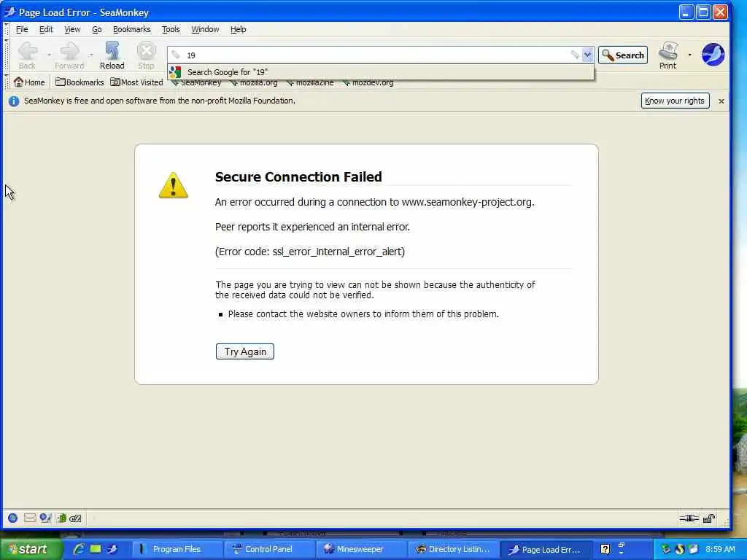Switch to Program Files taskbar window

[x=177, y=549]
